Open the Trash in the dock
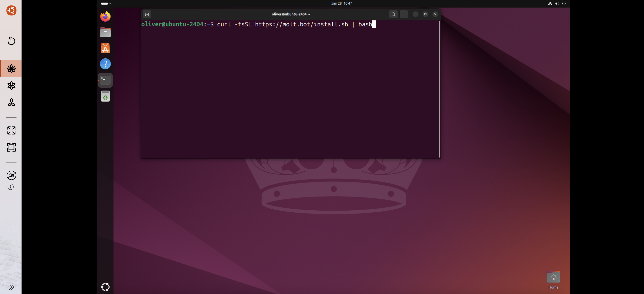Image resolution: width=644 pixels, height=294 pixels. pos(105,96)
